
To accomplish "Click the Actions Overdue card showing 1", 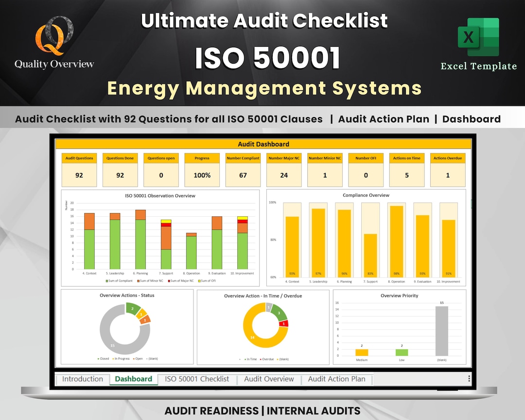I will [x=448, y=170].
